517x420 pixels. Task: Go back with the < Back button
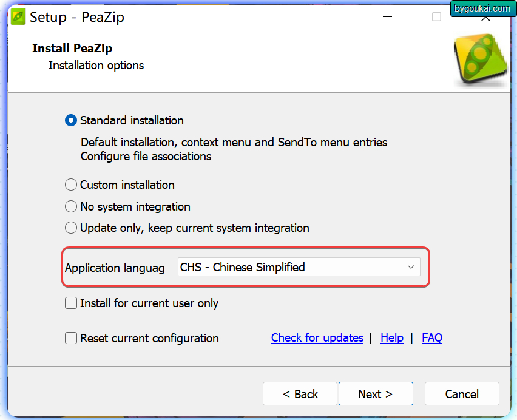click(x=300, y=394)
